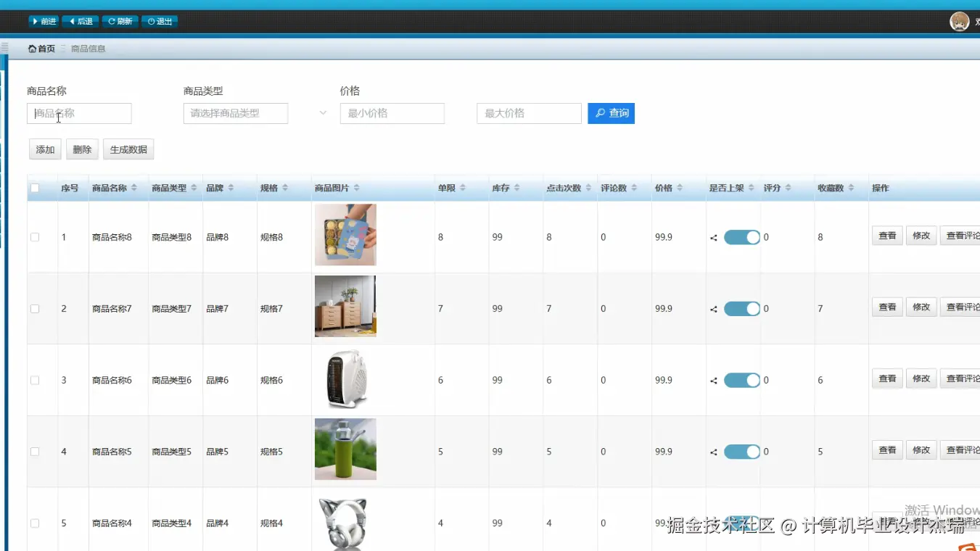Click the 生成数据 button
The width and height of the screenshot is (980, 551).
[128, 149]
